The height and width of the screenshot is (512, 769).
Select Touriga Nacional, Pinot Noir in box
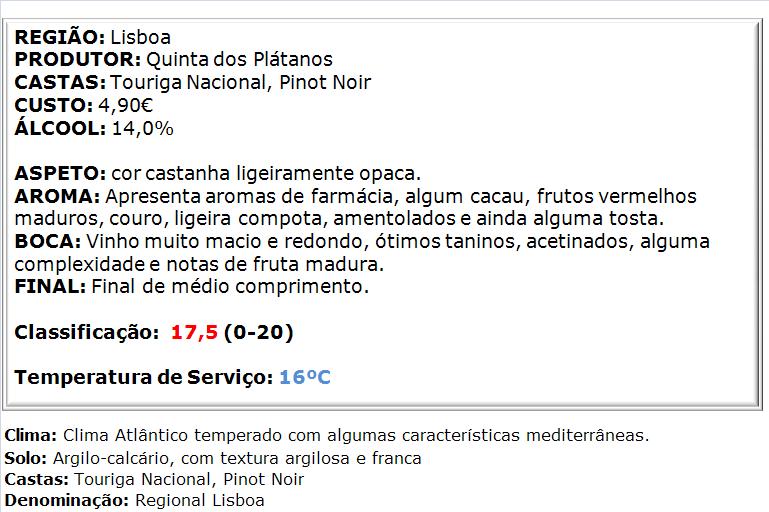(240, 82)
